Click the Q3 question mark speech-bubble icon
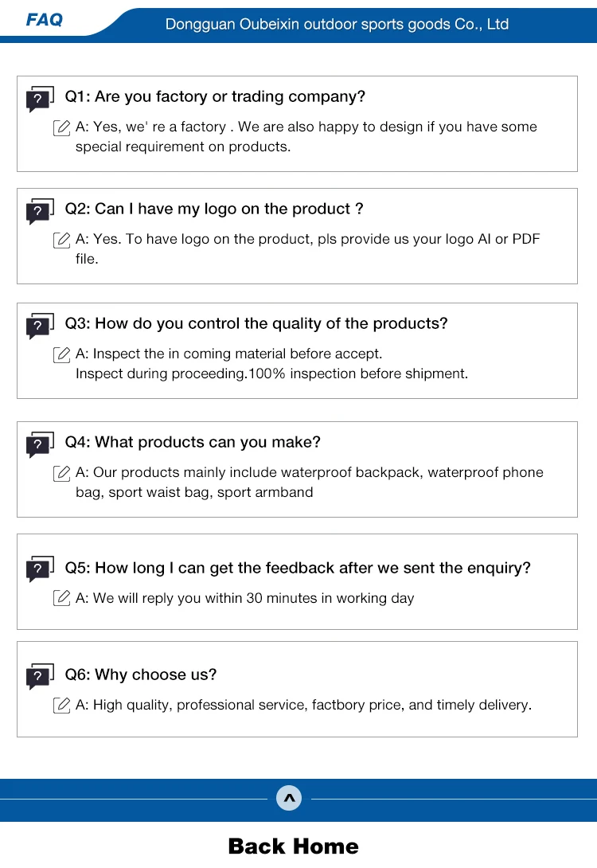The width and height of the screenshot is (597, 868). [x=39, y=326]
